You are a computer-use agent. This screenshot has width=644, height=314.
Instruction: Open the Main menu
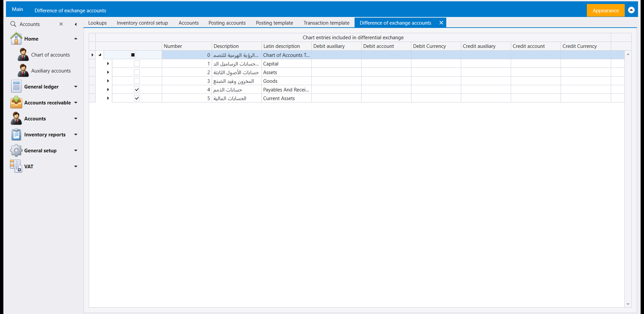[x=17, y=9]
